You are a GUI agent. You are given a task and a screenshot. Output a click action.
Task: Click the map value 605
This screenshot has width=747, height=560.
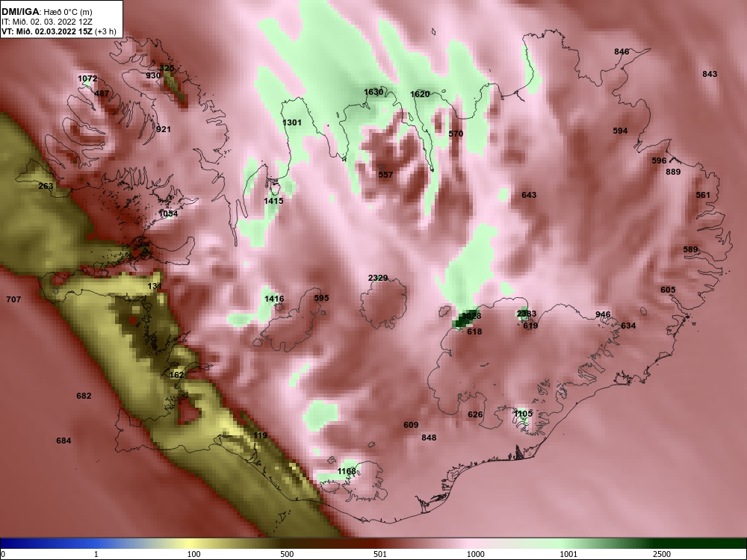668,290
